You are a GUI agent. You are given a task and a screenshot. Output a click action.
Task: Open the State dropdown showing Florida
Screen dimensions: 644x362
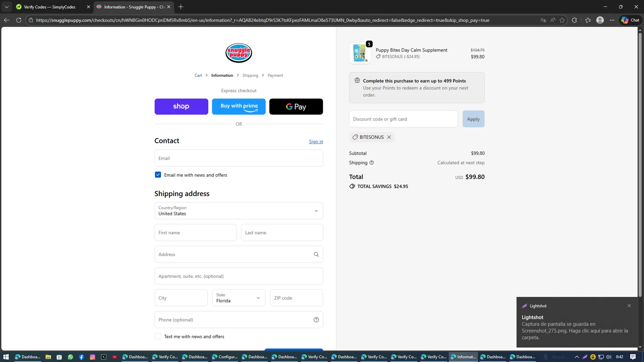coord(239,298)
